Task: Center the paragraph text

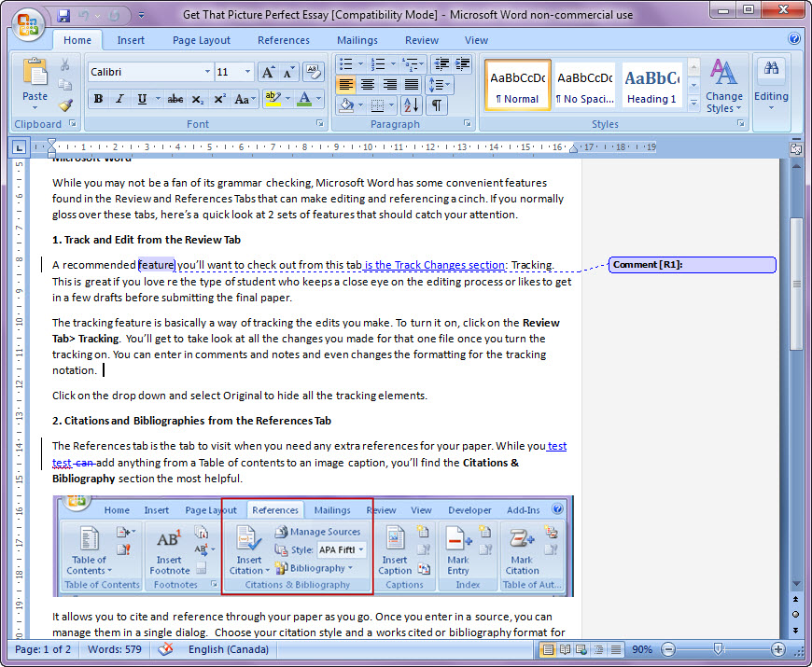Action: click(368, 84)
